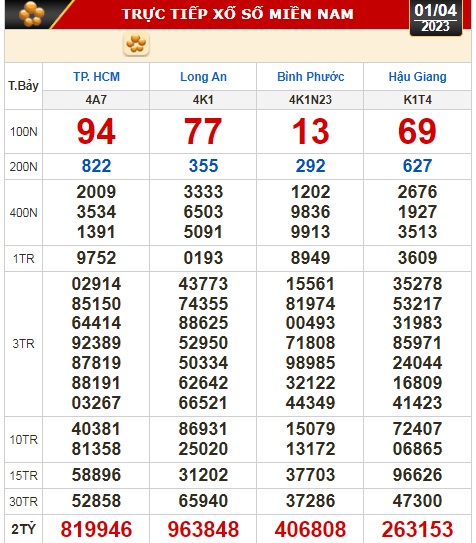Click the 400N result 9836

click(x=311, y=212)
